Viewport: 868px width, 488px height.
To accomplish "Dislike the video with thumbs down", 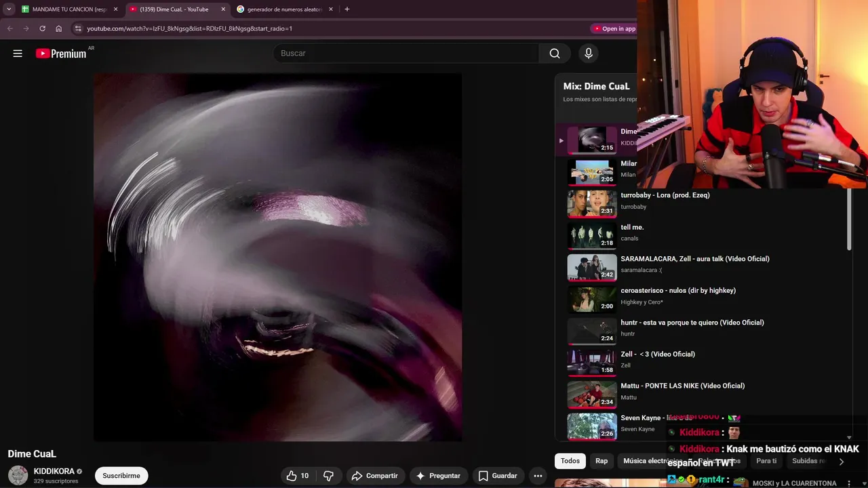I will (x=328, y=476).
